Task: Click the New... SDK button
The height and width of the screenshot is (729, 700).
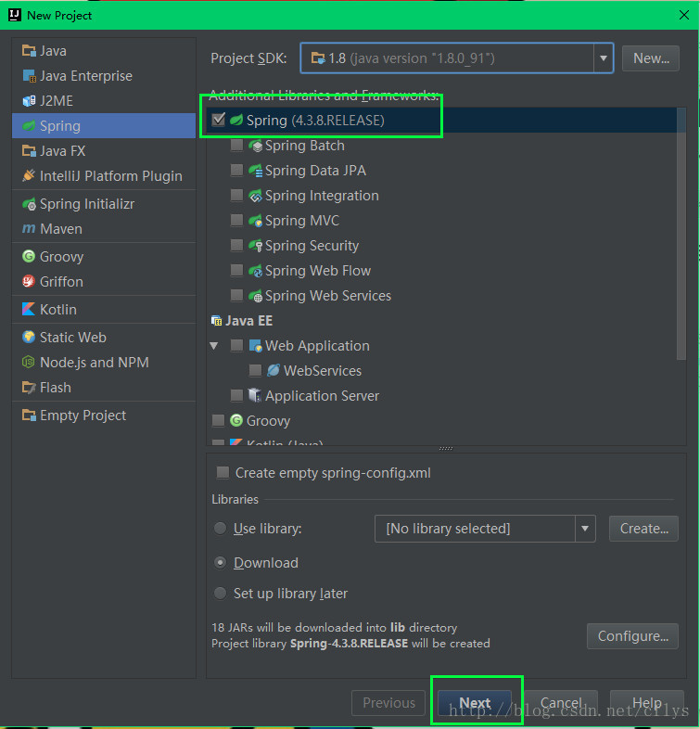Action: click(x=651, y=58)
